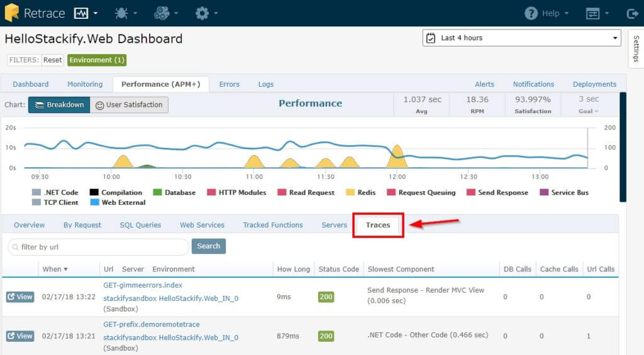644x355 pixels.
Task: Click the Reset filters button
Action: pos(53,60)
